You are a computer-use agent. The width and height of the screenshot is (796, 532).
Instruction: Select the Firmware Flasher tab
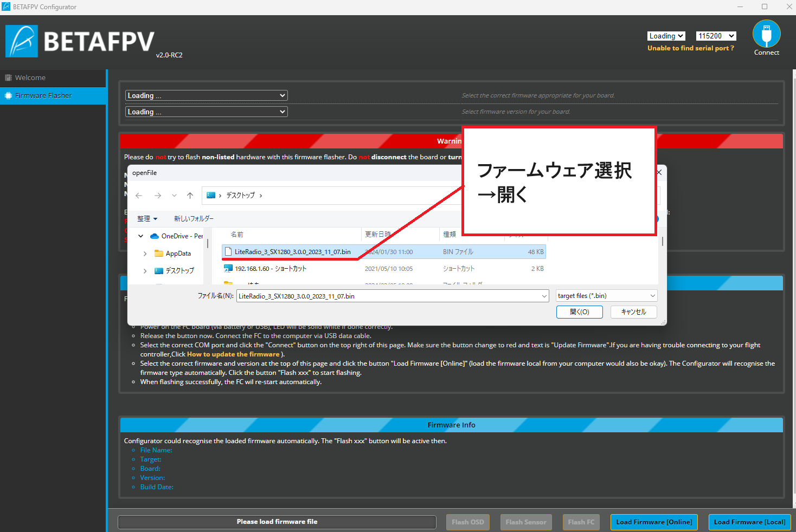pos(53,95)
